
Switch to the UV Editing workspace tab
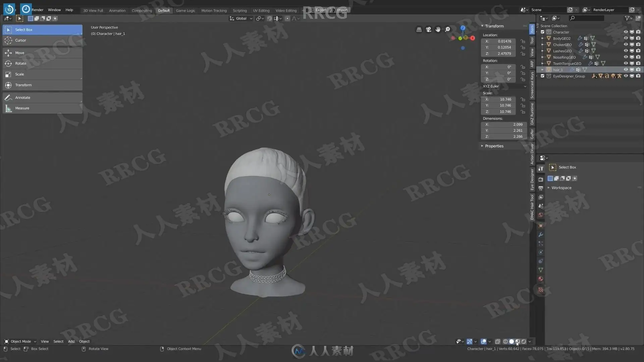pos(261,10)
